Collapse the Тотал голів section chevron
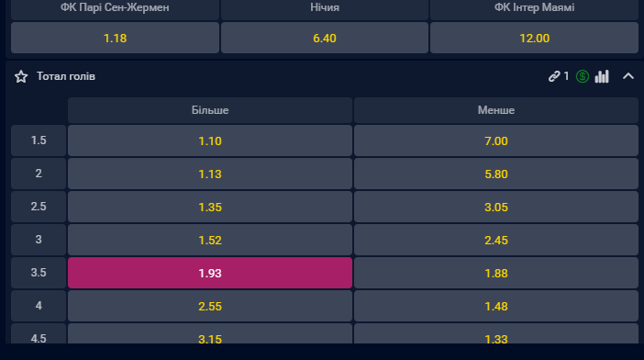The width and height of the screenshot is (644, 360). pos(628,76)
